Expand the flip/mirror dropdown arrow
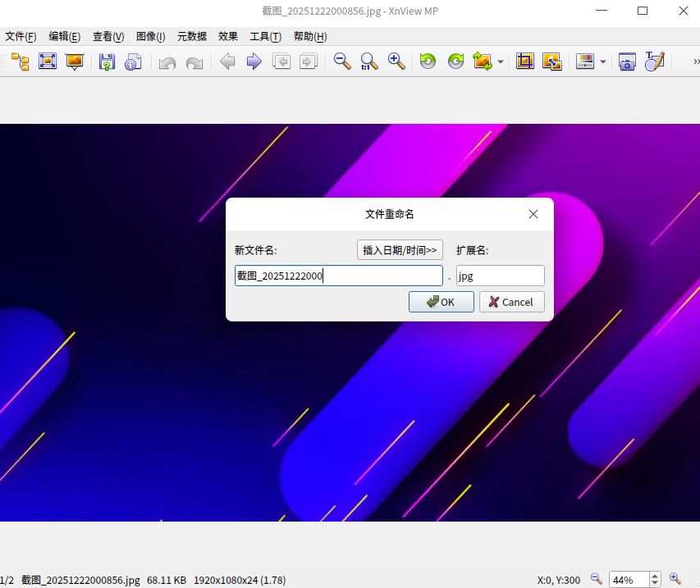The height and width of the screenshot is (588, 700). [x=501, y=62]
